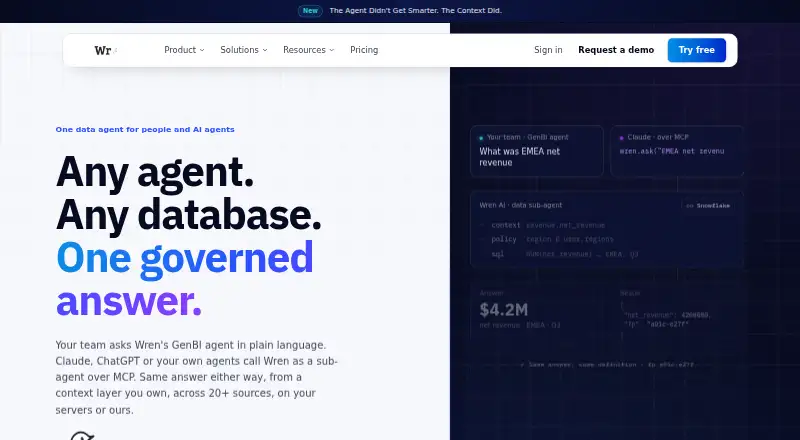This screenshot has width=800, height=440.
Task: Click the 'What was EMEA net revenue' question
Action: [x=519, y=157]
